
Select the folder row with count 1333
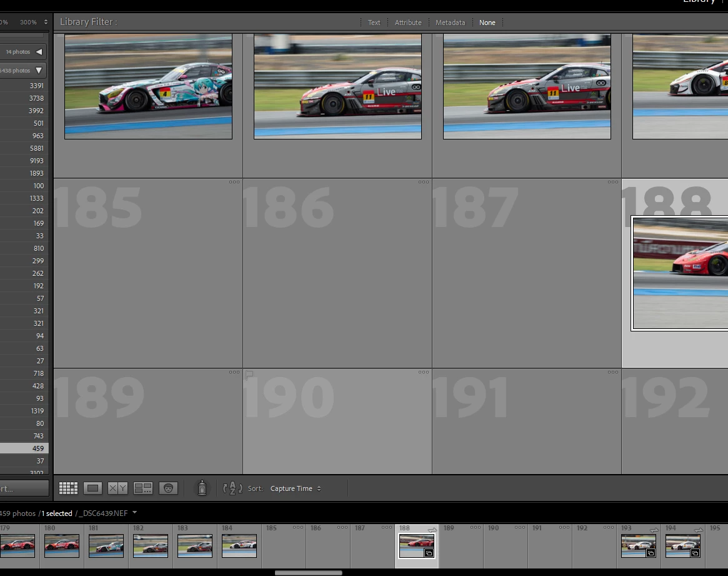[x=24, y=198]
